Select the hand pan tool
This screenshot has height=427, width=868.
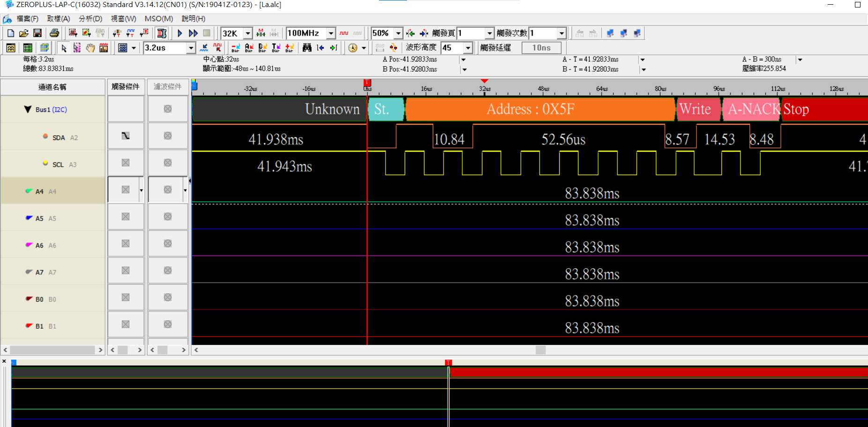coord(90,48)
